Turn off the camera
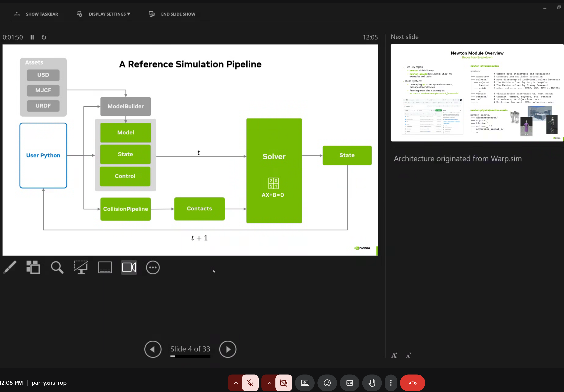Image resolution: width=564 pixels, height=392 pixels. tap(284, 383)
